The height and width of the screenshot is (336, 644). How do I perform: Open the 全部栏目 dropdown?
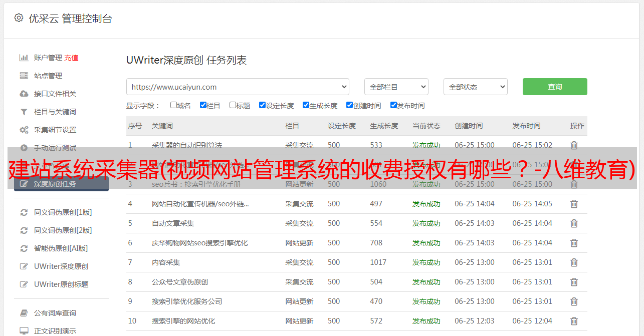tap(396, 87)
